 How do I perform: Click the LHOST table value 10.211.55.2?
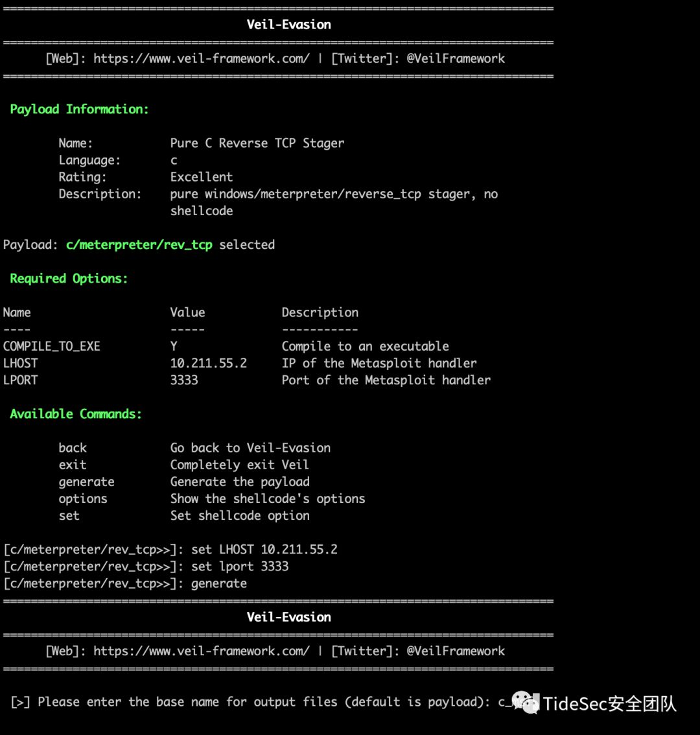(x=208, y=363)
